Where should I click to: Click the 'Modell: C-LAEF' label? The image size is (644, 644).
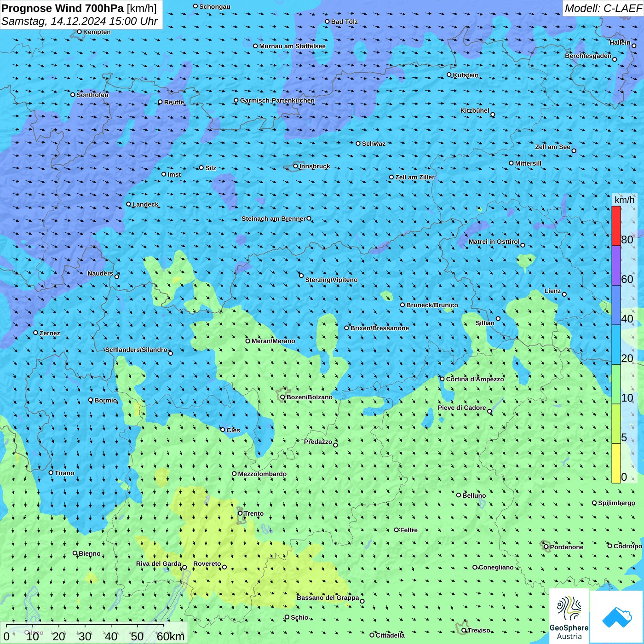point(603,8)
